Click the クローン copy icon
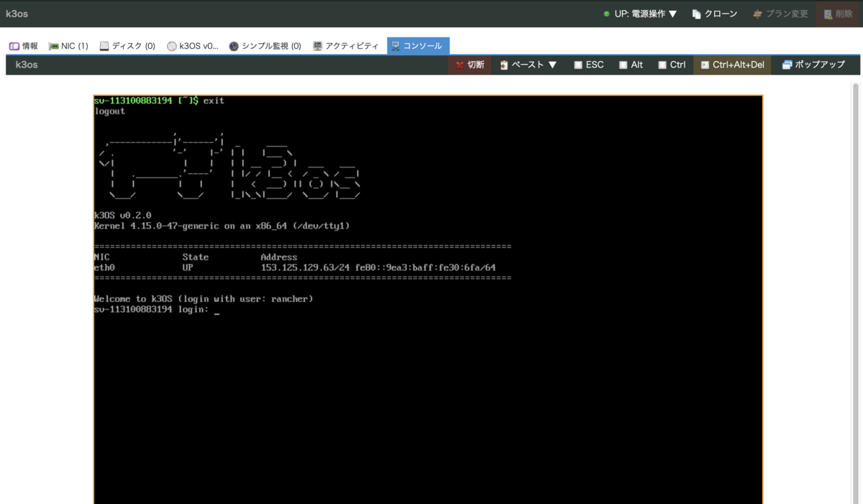 point(696,14)
